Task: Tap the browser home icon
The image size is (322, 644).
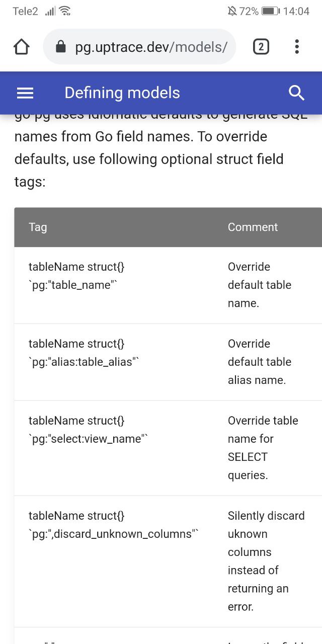Action: pyautogui.click(x=22, y=47)
